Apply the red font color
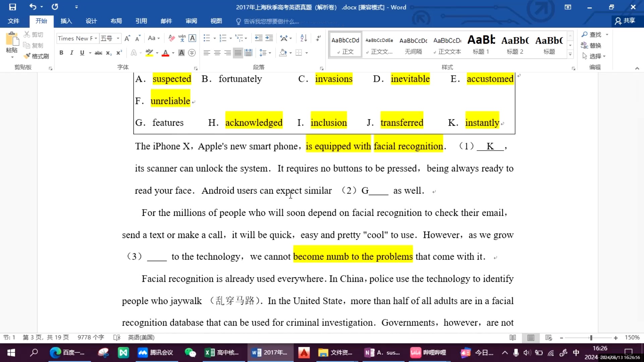The height and width of the screenshot is (362, 644). click(x=165, y=53)
